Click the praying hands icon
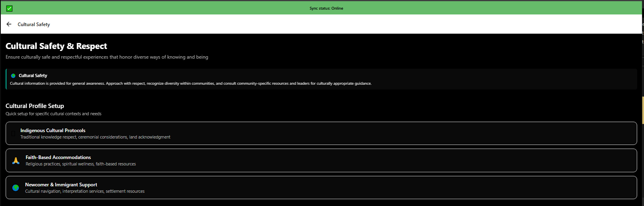 click(16, 161)
